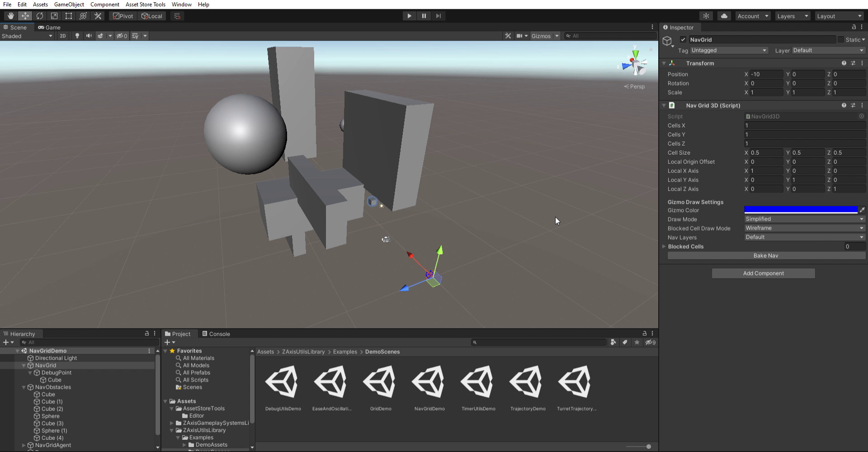Image resolution: width=868 pixels, height=452 pixels.
Task: Select the Move tool
Action: (25, 16)
